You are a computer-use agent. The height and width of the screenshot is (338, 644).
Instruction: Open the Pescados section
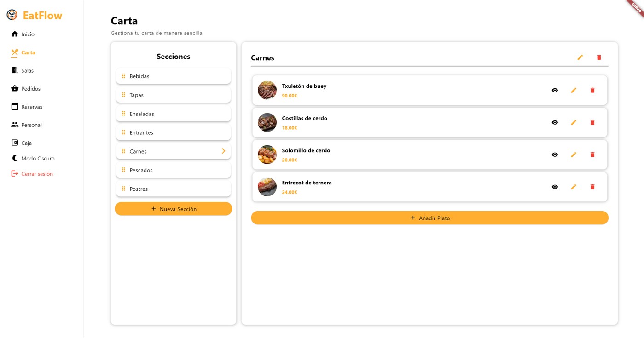pyautogui.click(x=174, y=170)
